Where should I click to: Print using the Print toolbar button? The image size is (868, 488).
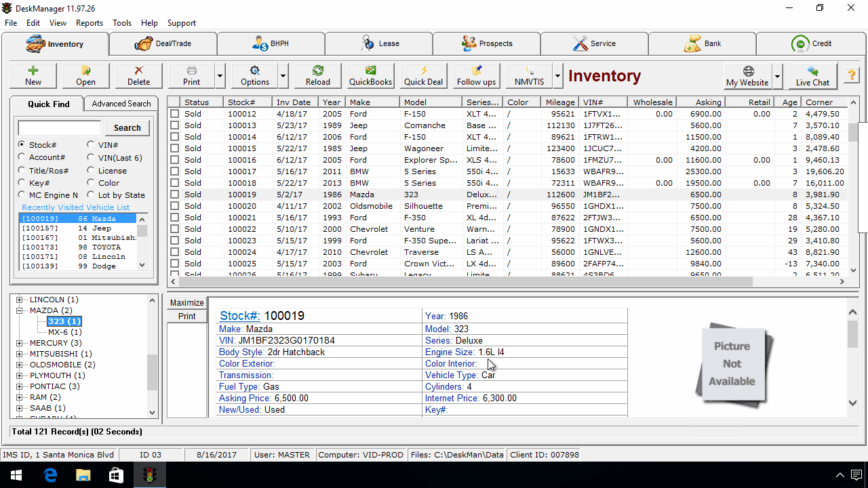point(192,75)
